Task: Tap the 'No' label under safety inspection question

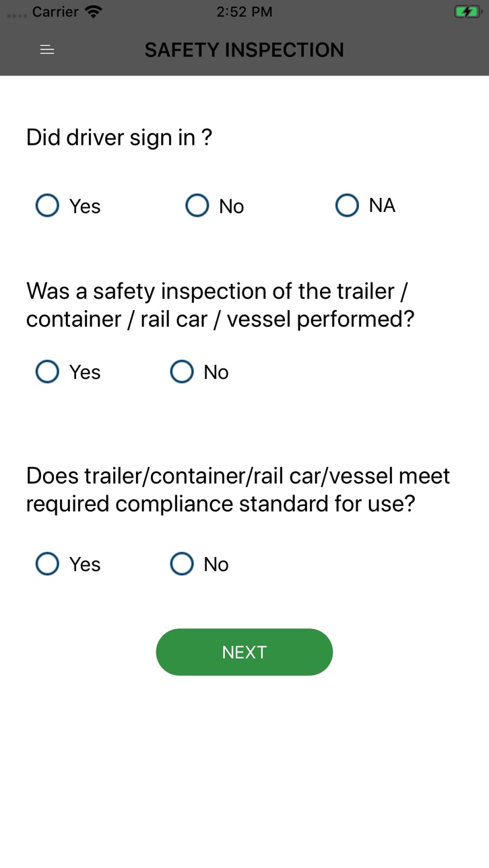Action: 216,372
